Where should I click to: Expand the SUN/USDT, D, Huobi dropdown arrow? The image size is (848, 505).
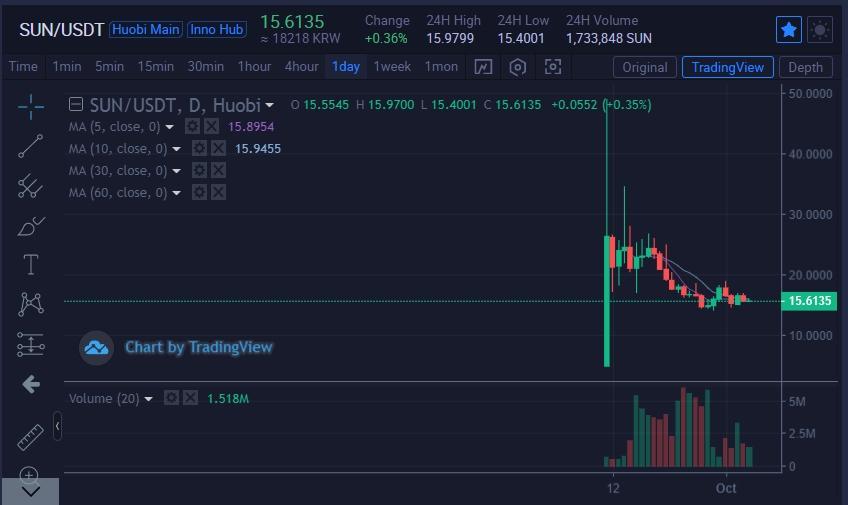(x=269, y=105)
